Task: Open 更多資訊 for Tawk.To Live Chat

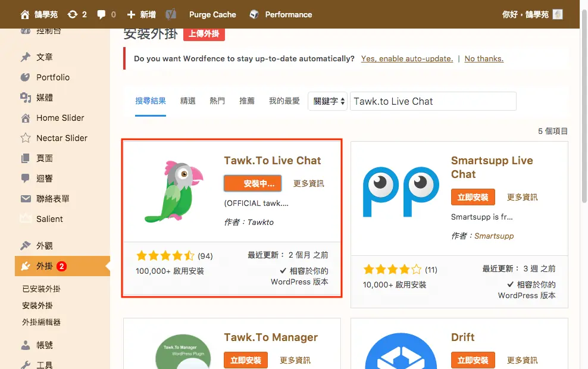Action: [309, 183]
